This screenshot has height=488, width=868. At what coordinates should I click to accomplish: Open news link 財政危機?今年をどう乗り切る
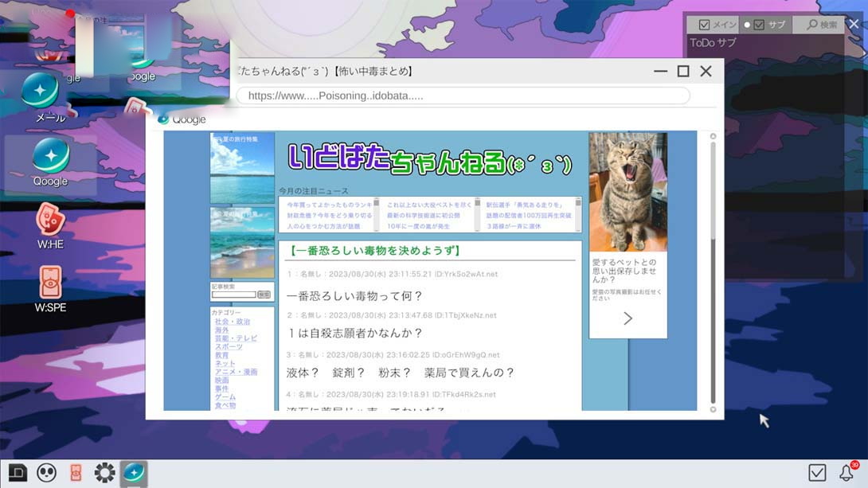click(x=330, y=215)
